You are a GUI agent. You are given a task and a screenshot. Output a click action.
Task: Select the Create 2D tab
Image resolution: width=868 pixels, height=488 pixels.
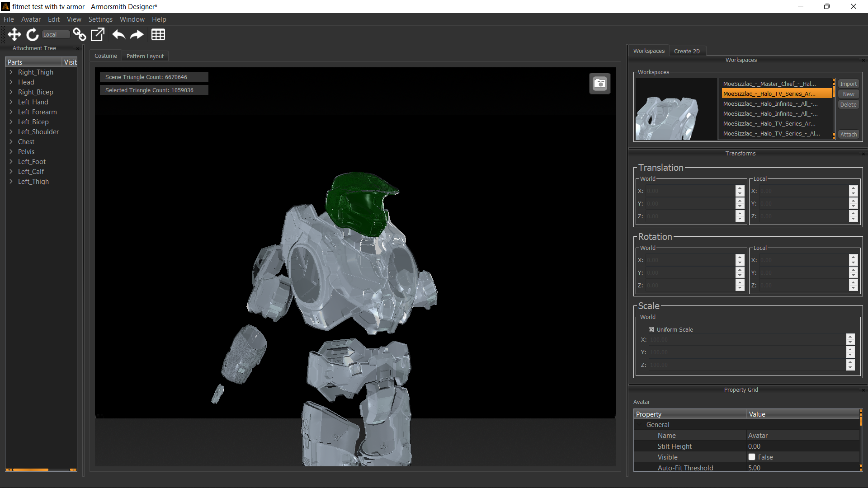tap(687, 51)
